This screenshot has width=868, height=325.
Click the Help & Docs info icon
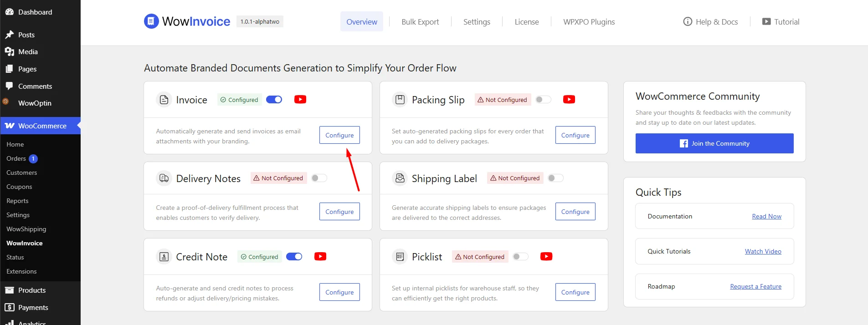click(688, 21)
